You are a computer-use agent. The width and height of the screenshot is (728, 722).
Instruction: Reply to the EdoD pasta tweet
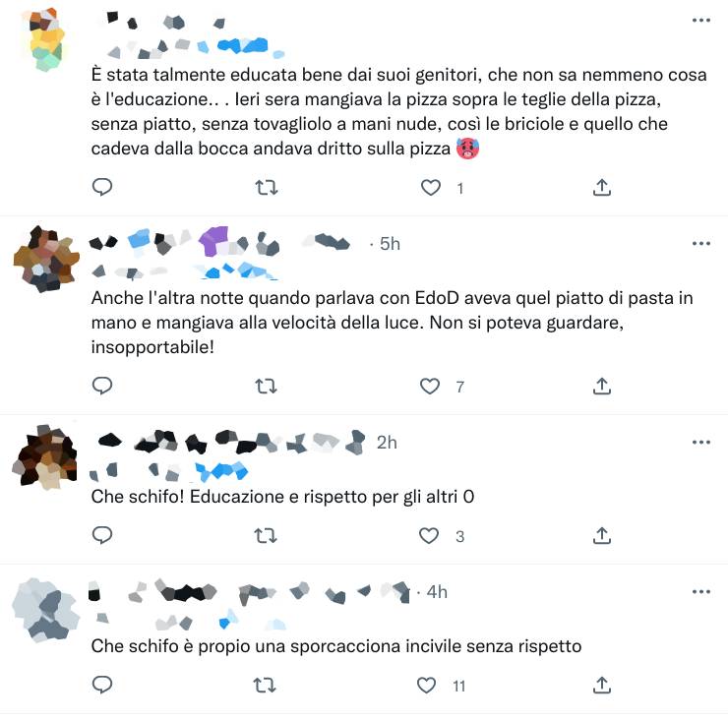[x=102, y=386]
